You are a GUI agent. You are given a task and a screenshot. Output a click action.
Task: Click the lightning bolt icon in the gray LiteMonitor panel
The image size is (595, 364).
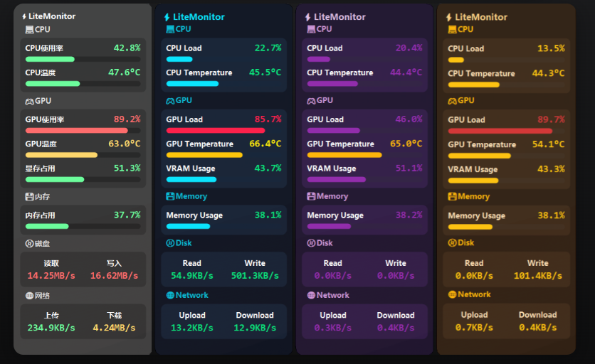[x=24, y=16]
